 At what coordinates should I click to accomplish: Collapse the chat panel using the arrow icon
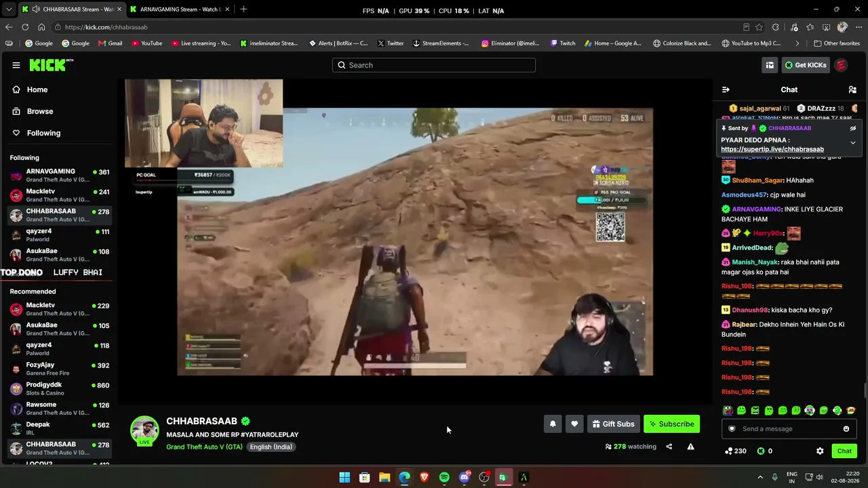pyautogui.click(x=726, y=89)
